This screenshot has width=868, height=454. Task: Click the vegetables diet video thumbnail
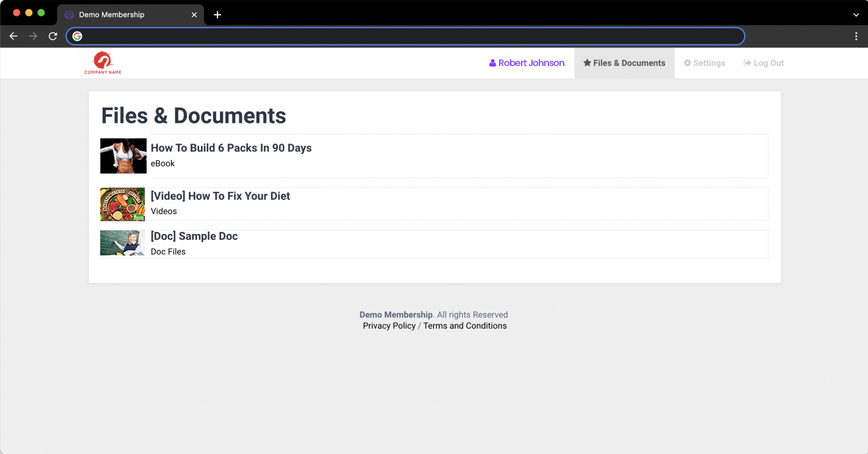pos(123,204)
